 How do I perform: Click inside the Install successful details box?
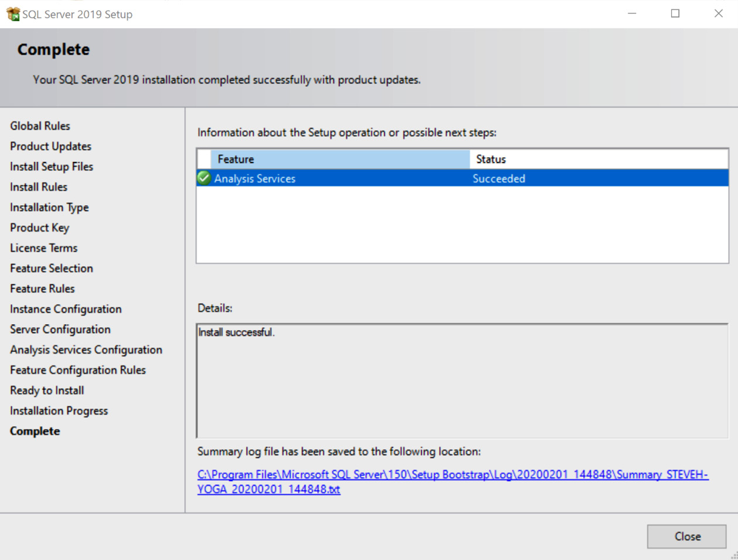[462, 381]
